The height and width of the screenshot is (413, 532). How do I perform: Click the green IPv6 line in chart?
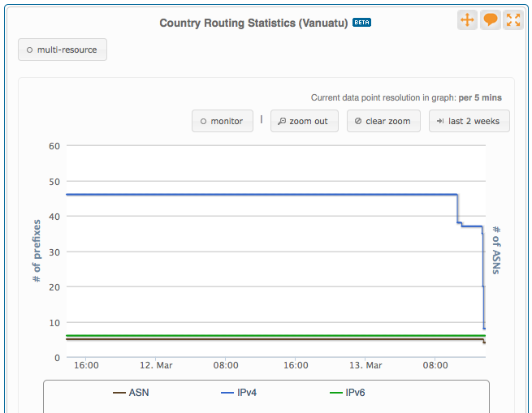[244, 335]
